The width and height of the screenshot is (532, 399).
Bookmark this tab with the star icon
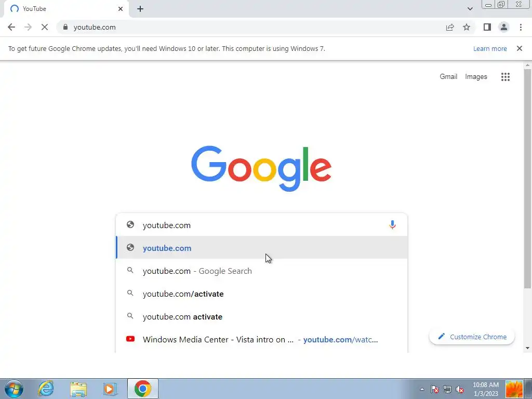[x=467, y=27]
